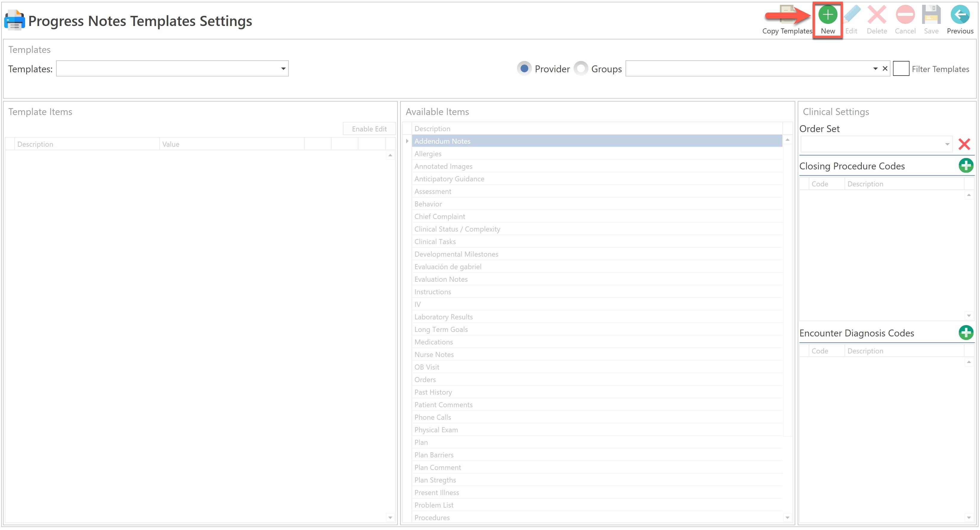Open the Order Set dropdown
The image size is (980, 530).
(947, 144)
